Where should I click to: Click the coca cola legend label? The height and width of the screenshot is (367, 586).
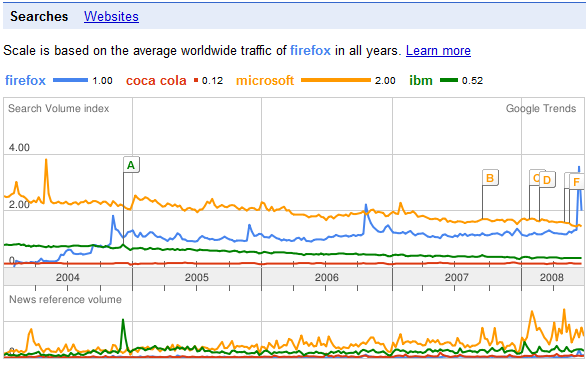[156, 80]
